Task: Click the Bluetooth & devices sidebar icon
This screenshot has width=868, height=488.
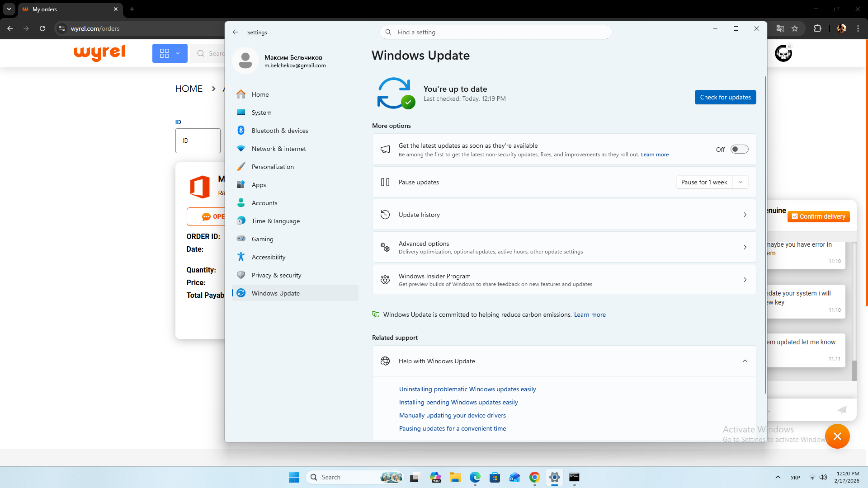Action: click(241, 131)
